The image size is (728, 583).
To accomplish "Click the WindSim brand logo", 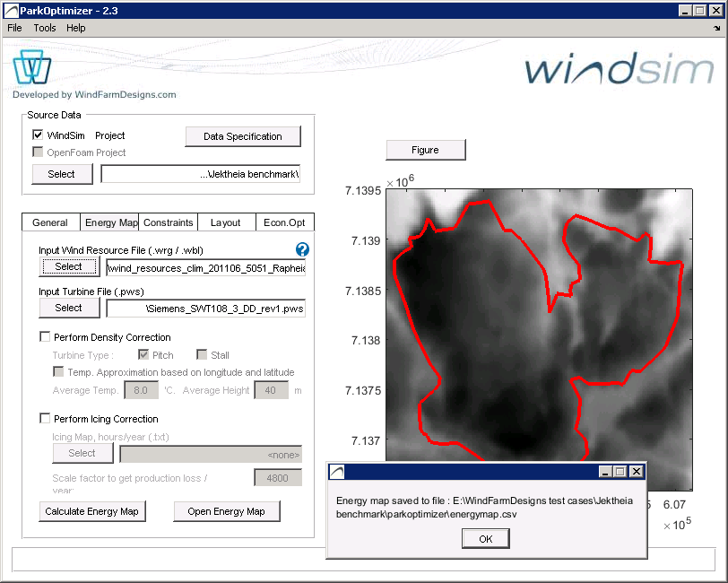I will (620, 69).
